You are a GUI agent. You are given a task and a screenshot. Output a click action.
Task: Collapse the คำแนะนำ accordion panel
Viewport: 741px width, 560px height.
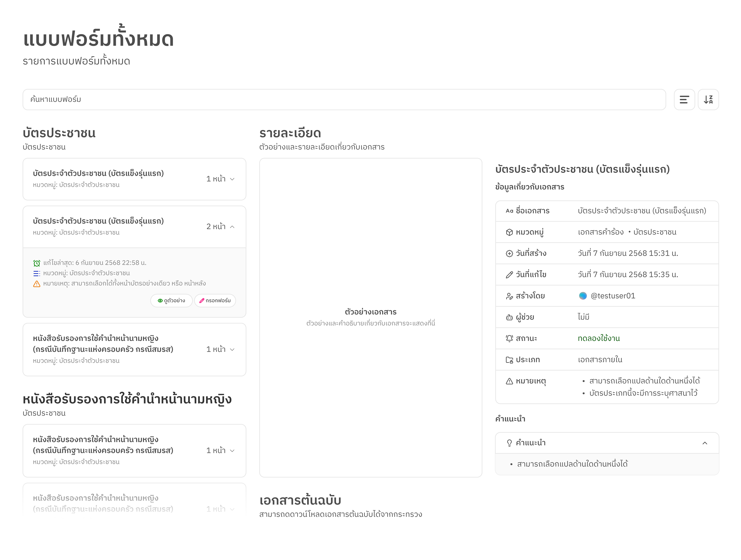click(705, 443)
